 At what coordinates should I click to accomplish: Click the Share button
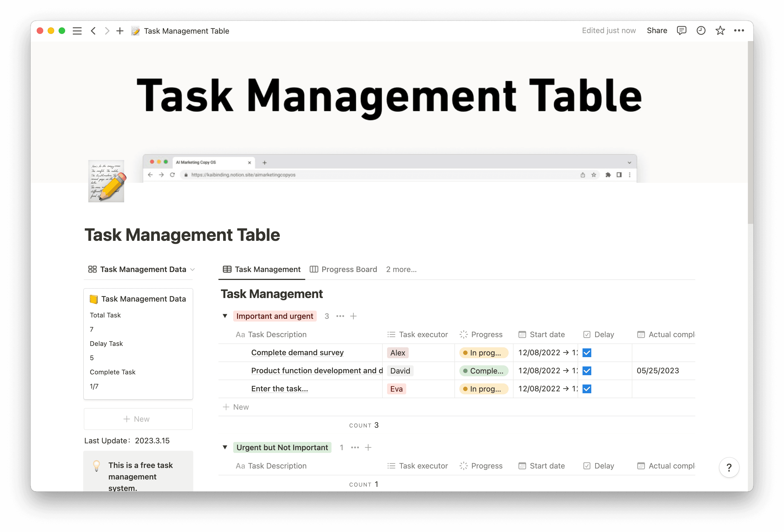point(656,30)
